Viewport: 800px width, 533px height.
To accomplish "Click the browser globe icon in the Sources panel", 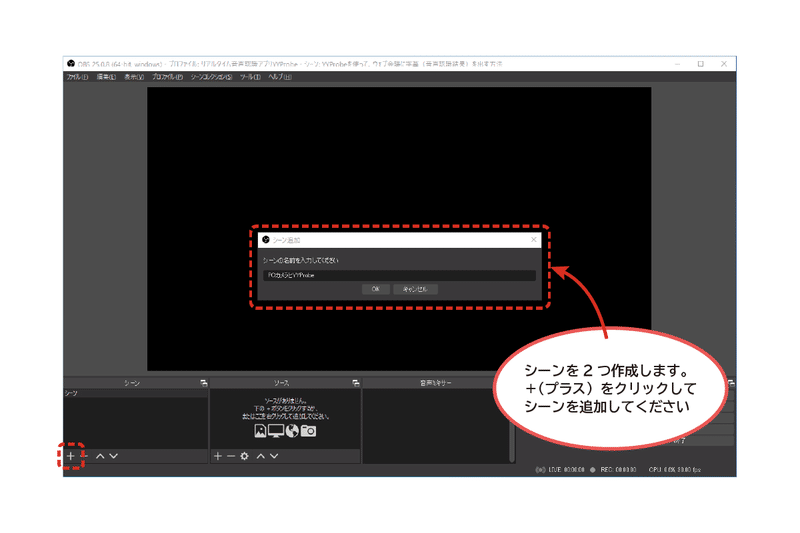I will tap(292, 431).
